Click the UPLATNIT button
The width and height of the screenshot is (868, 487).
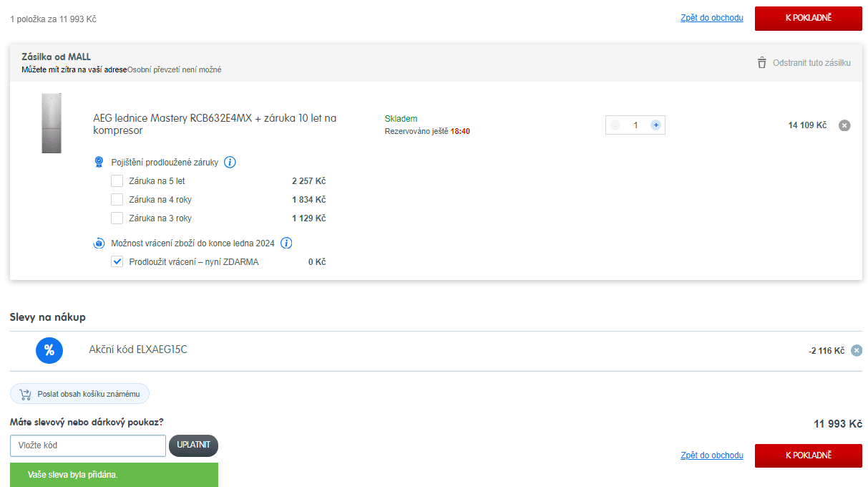coord(193,445)
